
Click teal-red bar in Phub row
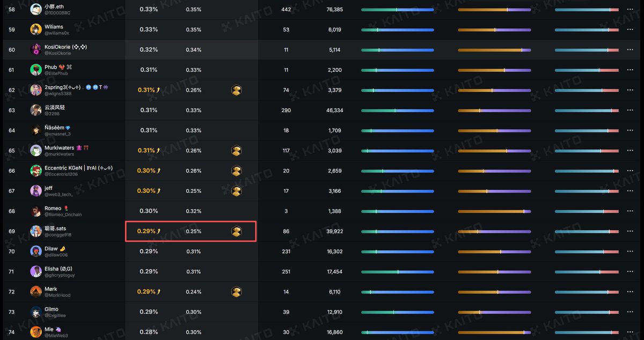[587, 70]
